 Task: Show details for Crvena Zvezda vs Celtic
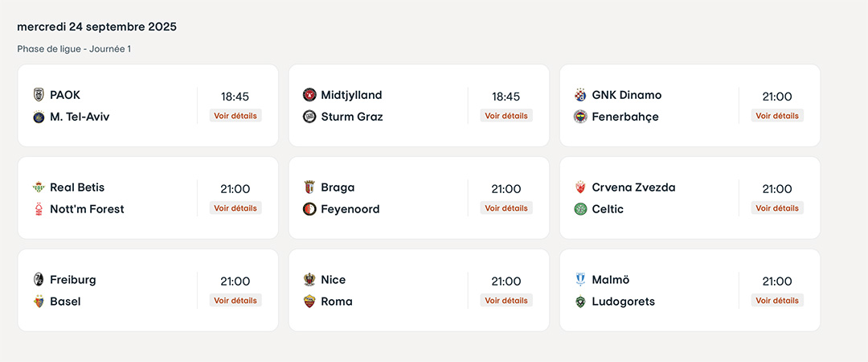(777, 208)
